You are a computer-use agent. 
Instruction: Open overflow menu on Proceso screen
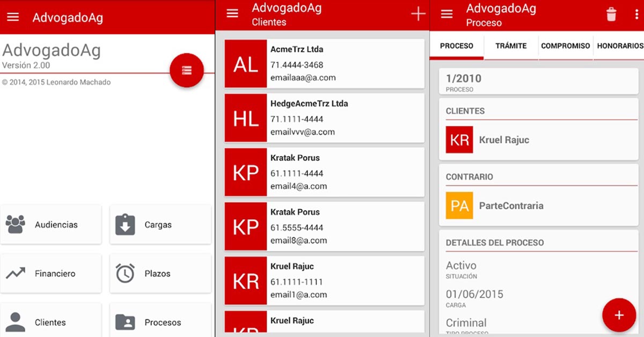pos(636,14)
